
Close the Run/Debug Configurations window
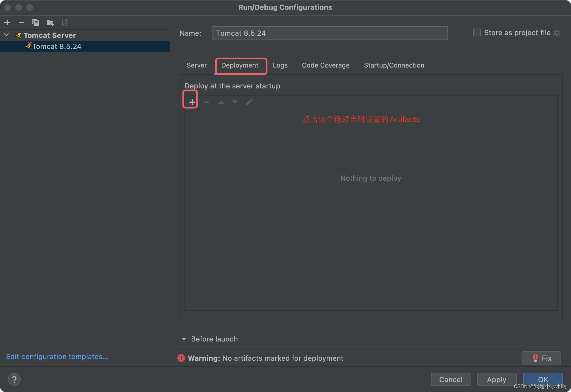[8, 8]
